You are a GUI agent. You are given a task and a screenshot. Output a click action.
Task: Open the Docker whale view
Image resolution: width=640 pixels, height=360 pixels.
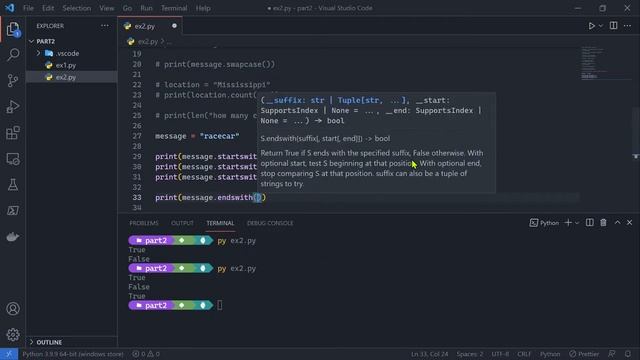[13, 237]
